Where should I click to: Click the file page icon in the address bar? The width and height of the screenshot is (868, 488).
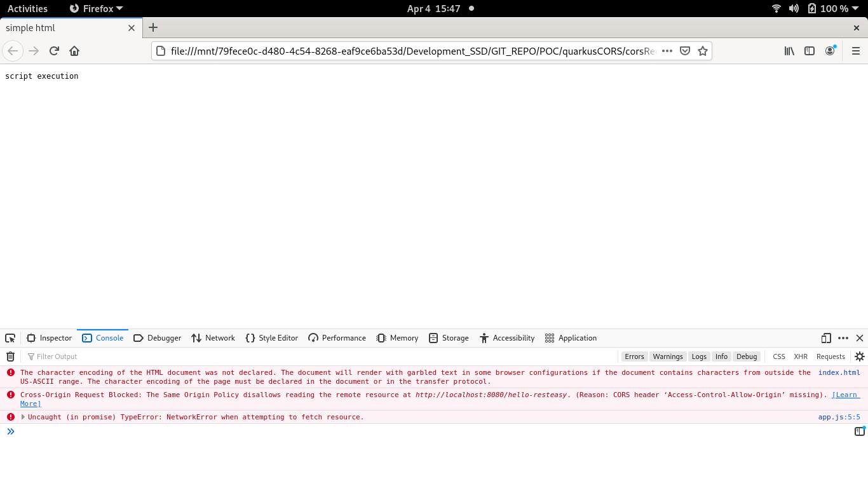[161, 51]
